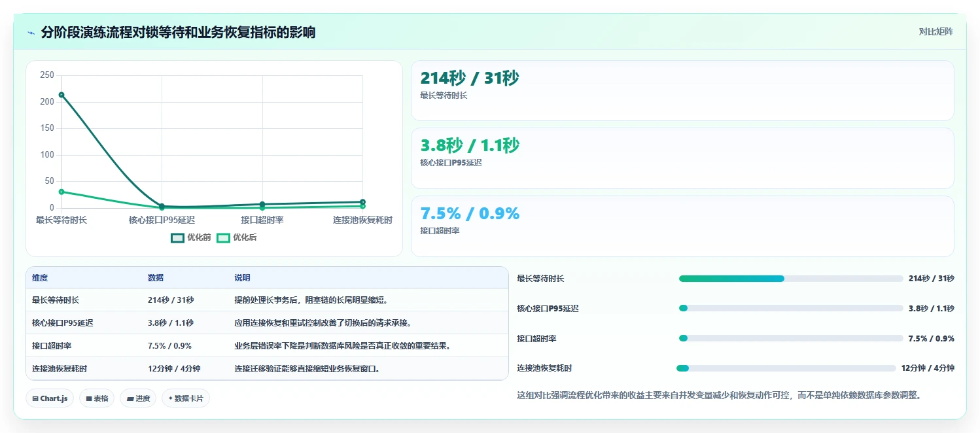
Task: Click the progress value 214秒 / 31秒
Action: pyautogui.click(x=932, y=279)
